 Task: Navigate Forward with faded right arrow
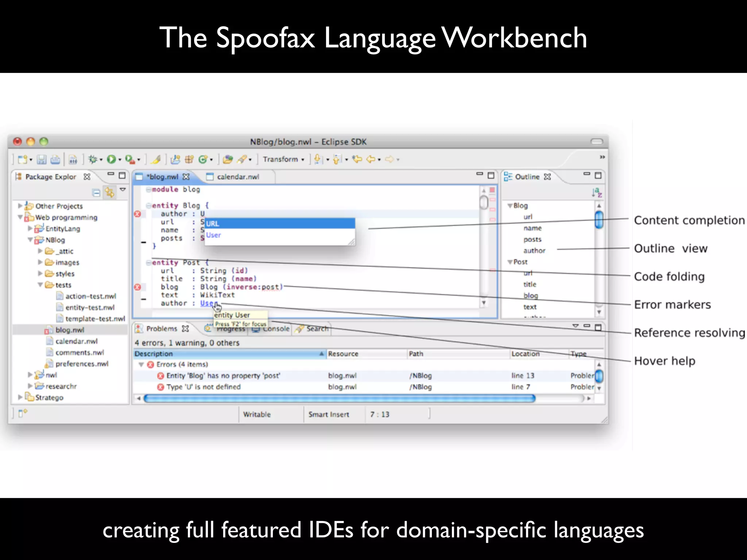390,159
